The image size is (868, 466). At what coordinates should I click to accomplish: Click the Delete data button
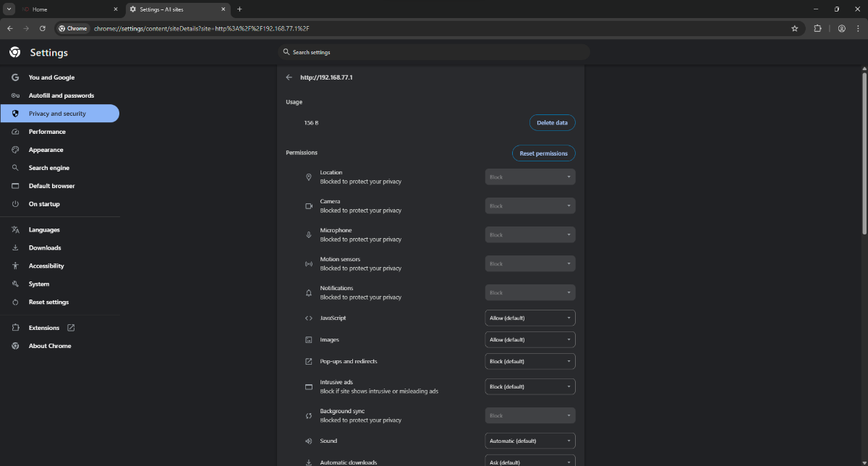coord(553,123)
